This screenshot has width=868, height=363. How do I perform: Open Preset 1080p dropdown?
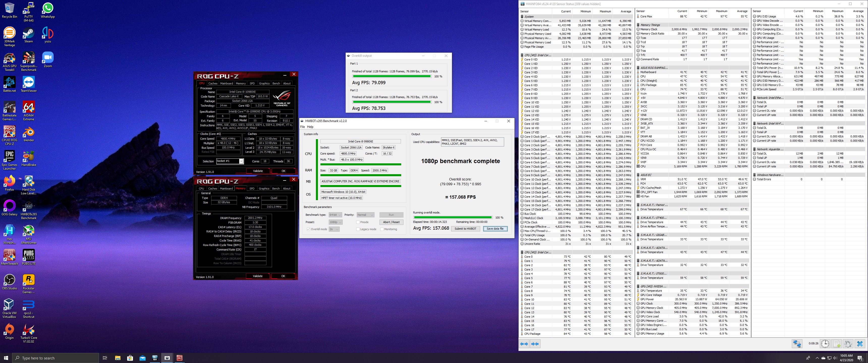pyautogui.click(x=336, y=222)
